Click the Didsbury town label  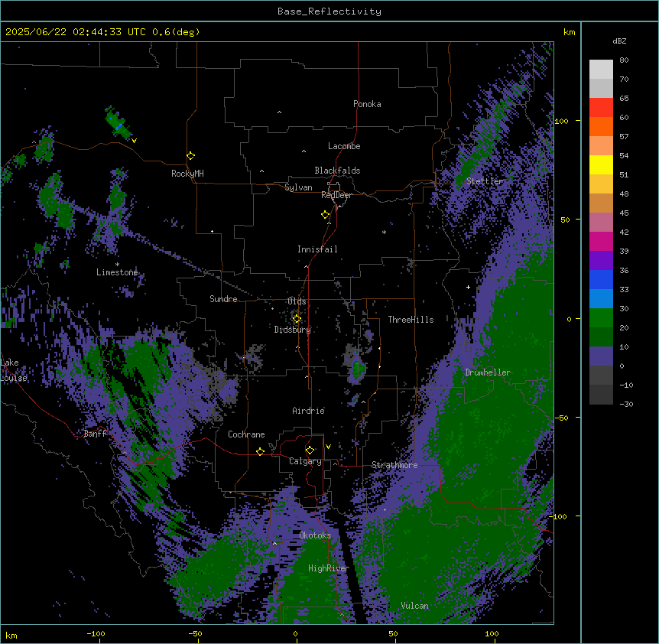(x=293, y=330)
